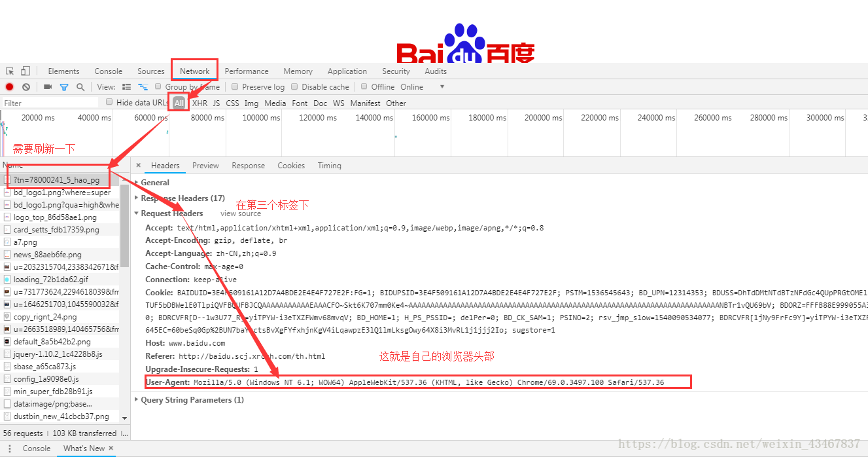
Task: Tick the Preserve log checkbox
Action: [235, 86]
